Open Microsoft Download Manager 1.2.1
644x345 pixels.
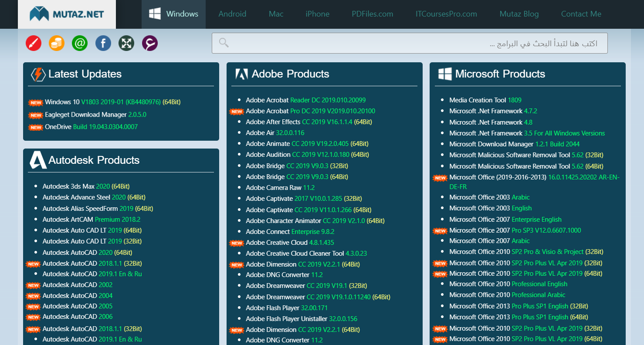coord(515,144)
